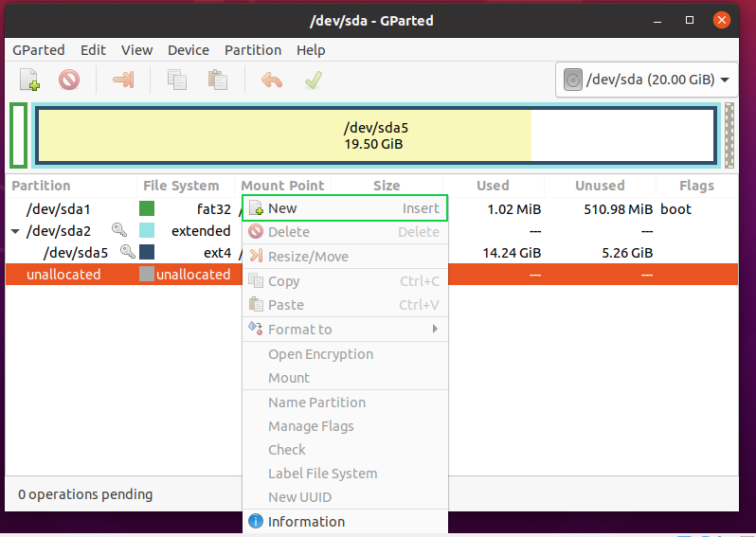Select the green sda1 block in disk graphic

click(x=18, y=135)
